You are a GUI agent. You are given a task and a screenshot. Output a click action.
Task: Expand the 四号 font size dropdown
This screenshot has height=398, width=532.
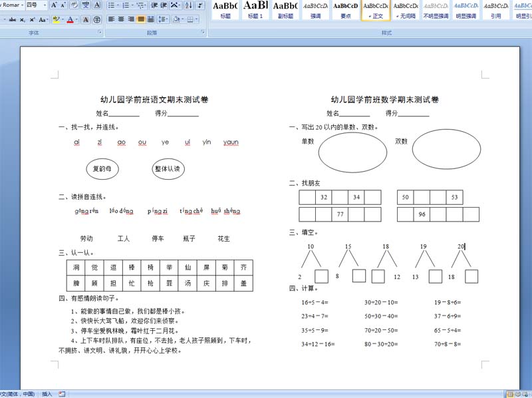point(45,5)
